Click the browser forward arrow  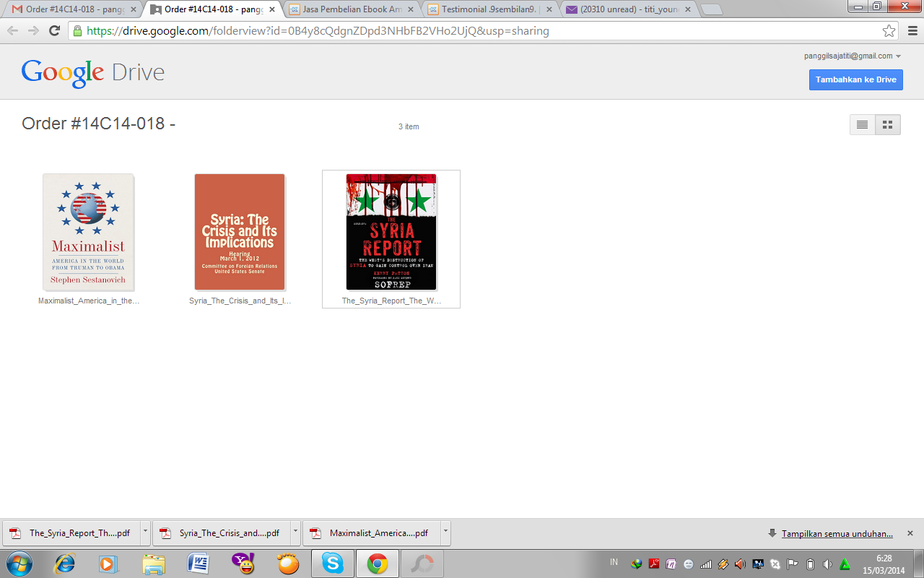tap(33, 31)
